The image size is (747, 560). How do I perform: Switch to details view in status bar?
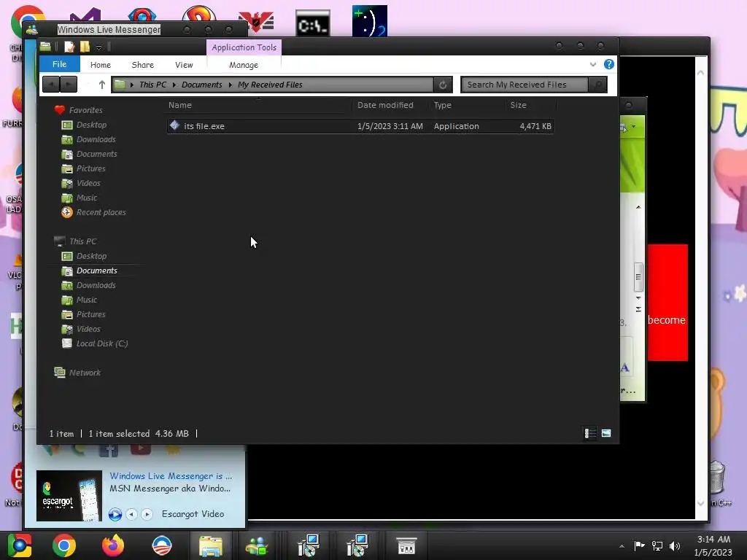(x=589, y=433)
